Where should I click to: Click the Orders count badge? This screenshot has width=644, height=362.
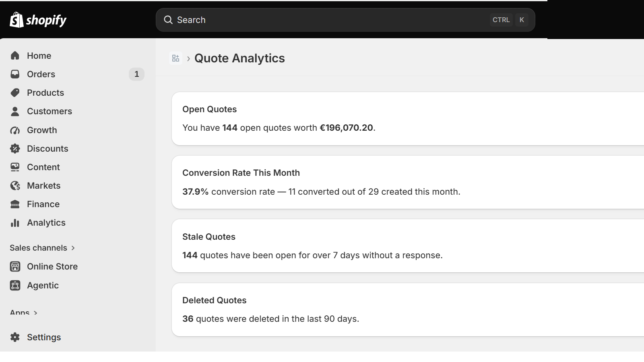point(136,74)
